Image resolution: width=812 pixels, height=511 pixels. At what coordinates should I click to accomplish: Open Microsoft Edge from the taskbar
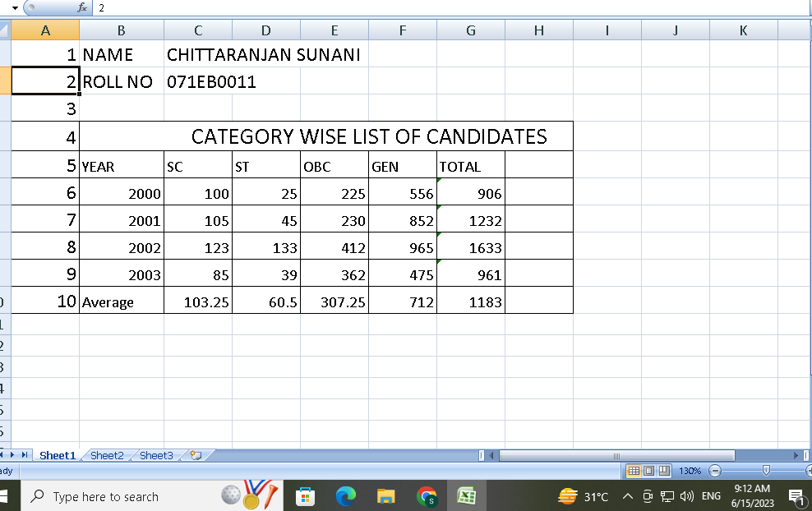346,496
